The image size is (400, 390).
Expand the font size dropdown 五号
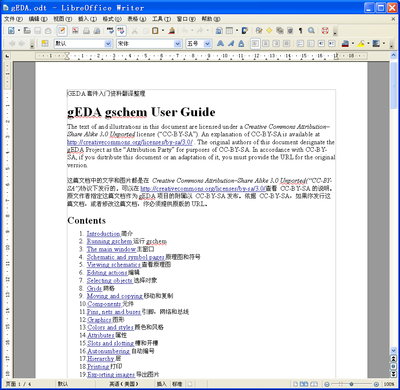[208, 44]
